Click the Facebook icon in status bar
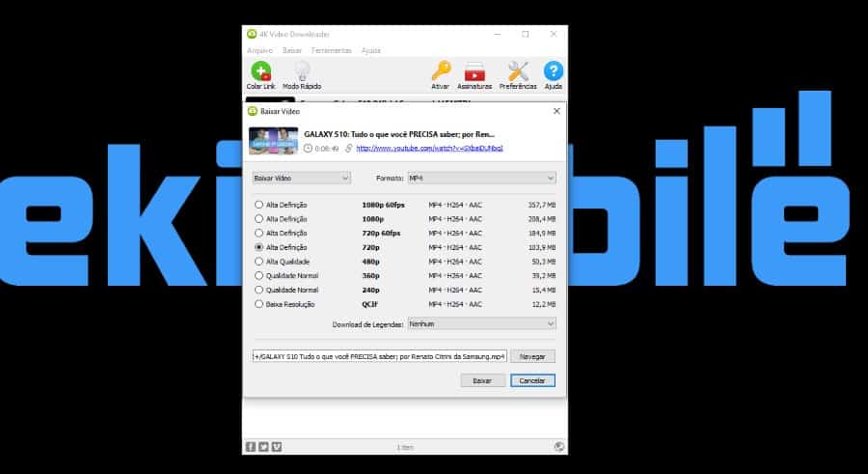This screenshot has width=868, height=474. click(250, 447)
